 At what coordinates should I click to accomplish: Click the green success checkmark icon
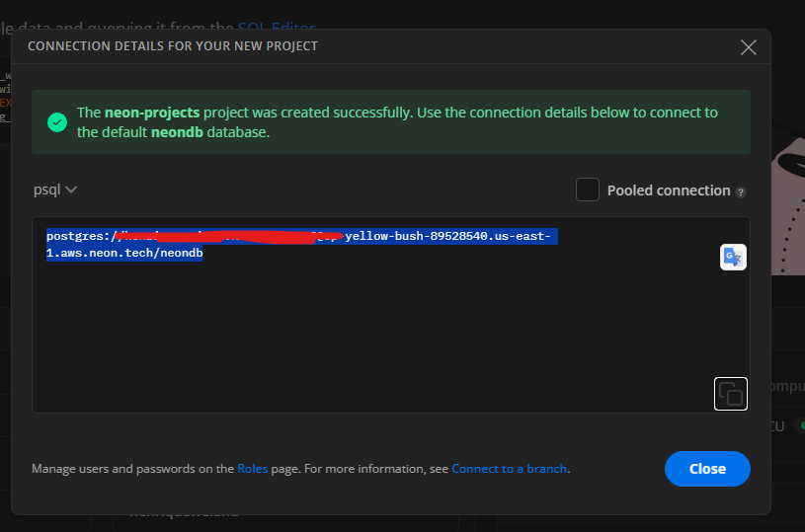(57, 122)
